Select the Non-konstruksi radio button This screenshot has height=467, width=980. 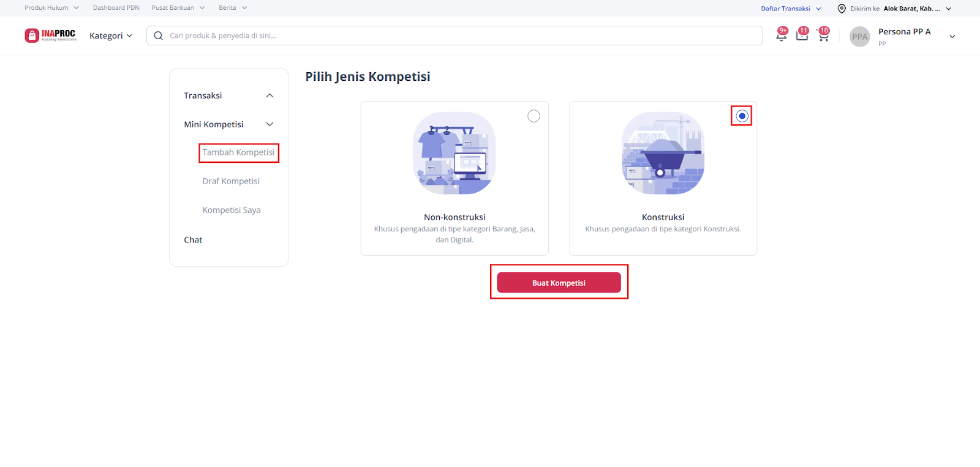tap(533, 116)
